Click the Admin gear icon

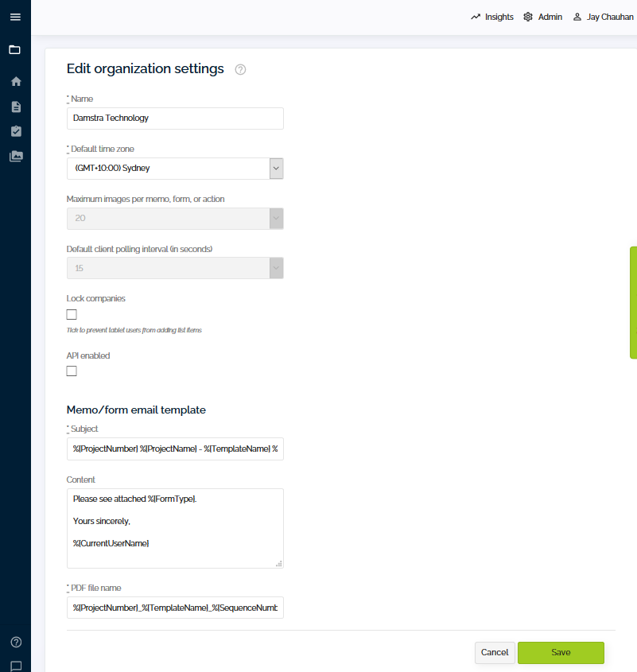(x=528, y=17)
